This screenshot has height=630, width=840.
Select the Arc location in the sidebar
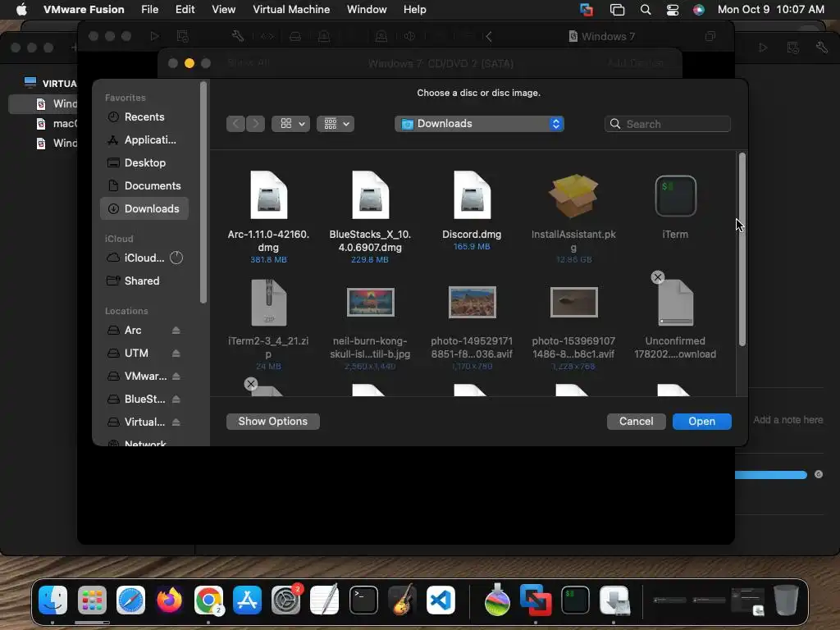(x=133, y=331)
